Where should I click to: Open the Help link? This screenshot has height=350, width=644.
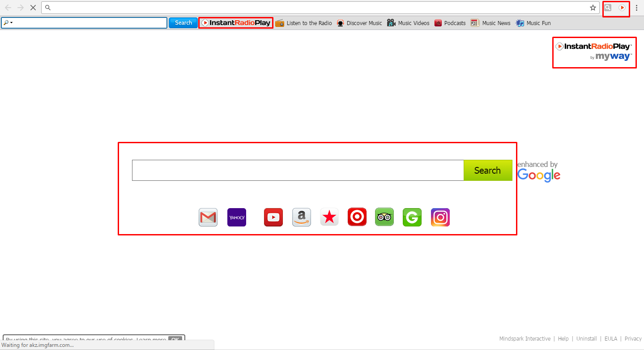coord(563,339)
